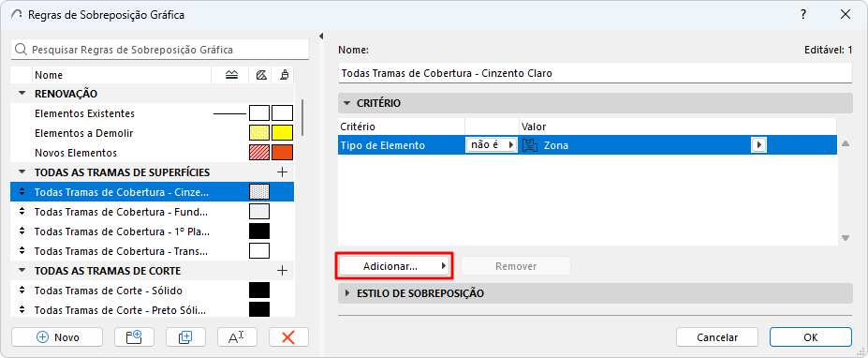The height and width of the screenshot is (358, 868).
Task: Click the Duplicate rule icon button
Action: pos(185,337)
